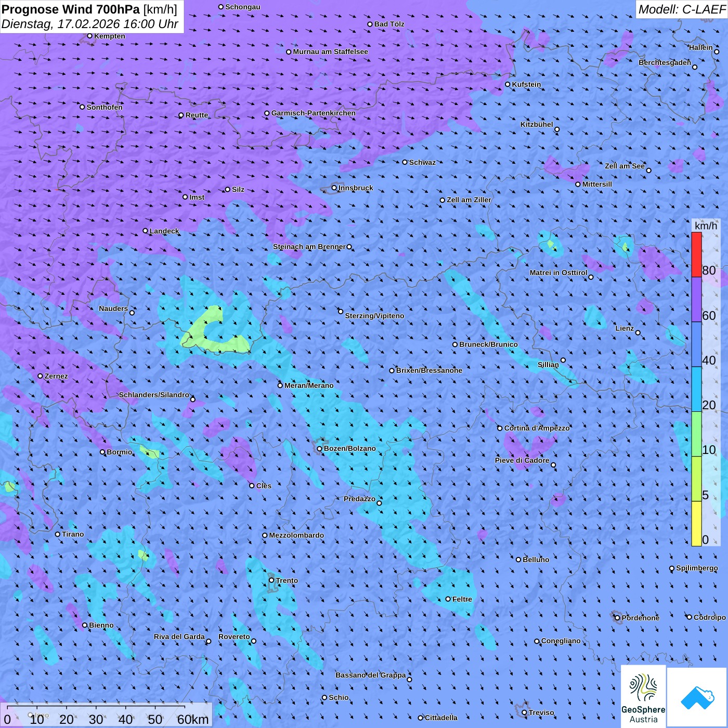Viewport: 728px width, 728px height.
Task: Click the 'Bormio' label
Action: [x=119, y=452]
